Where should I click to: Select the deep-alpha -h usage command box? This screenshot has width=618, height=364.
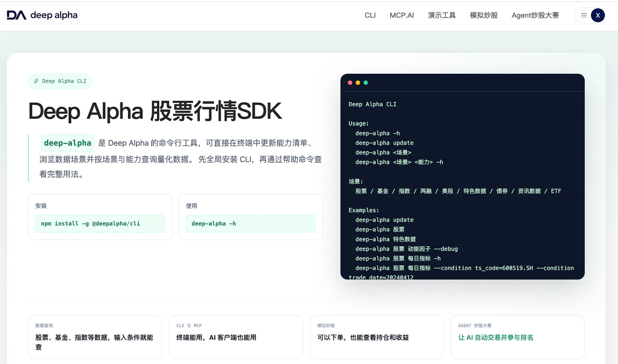251,223
